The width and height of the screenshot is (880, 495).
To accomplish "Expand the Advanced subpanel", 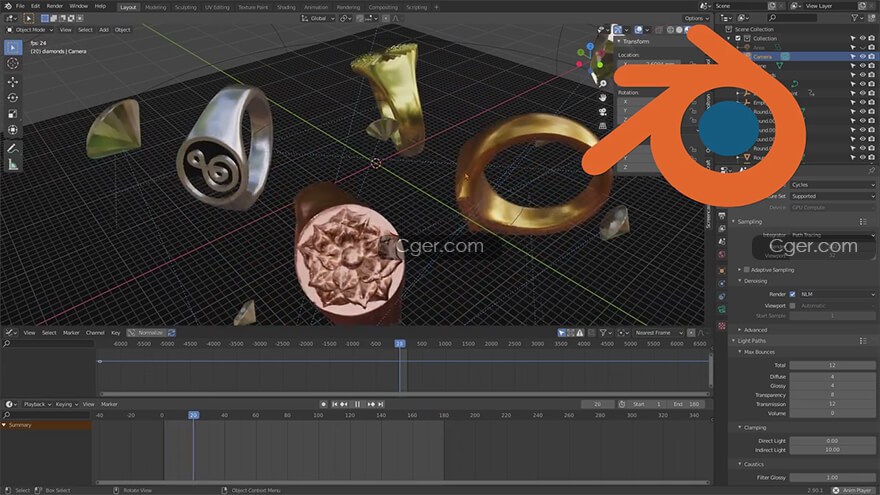I will tap(755, 330).
